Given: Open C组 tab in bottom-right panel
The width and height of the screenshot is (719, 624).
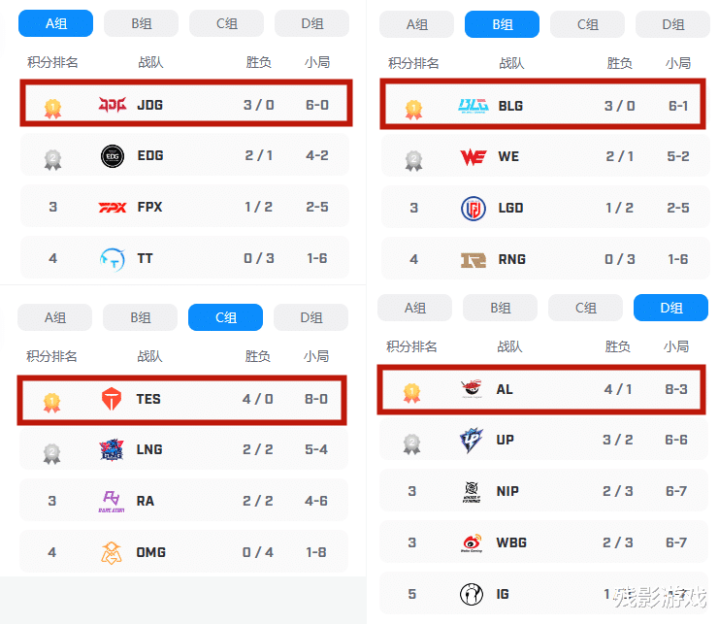Looking at the screenshot, I should click(586, 308).
